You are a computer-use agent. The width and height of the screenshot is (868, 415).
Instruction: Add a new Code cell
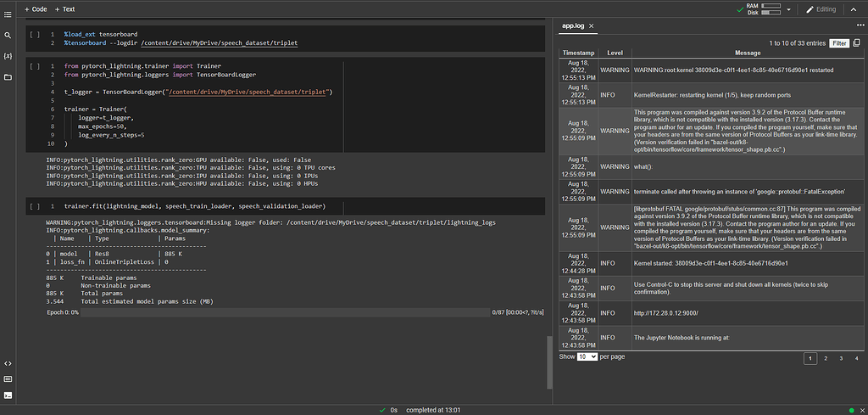click(x=35, y=8)
